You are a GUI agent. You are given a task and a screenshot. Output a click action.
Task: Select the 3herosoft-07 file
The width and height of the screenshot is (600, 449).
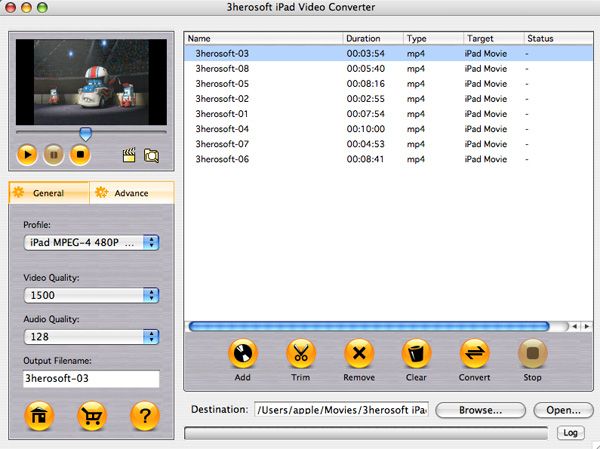coord(222,144)
